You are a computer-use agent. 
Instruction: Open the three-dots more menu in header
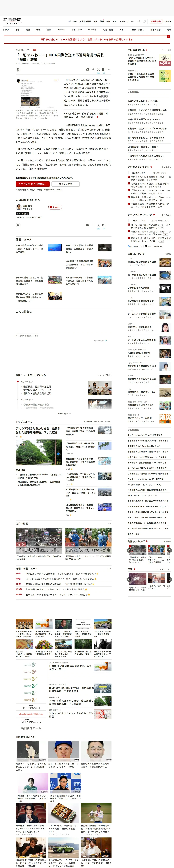[132, 21]
